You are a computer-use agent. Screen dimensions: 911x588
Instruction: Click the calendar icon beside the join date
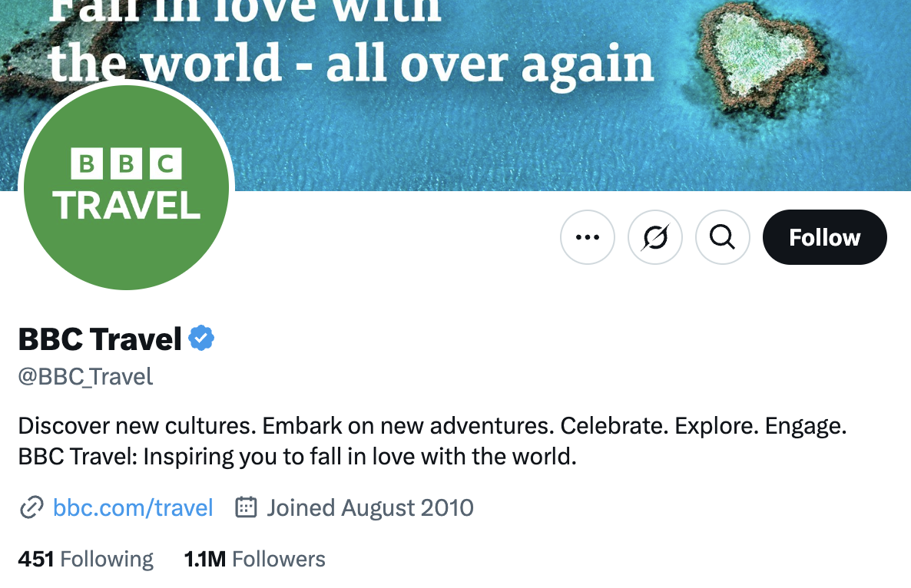pos(244,507)
